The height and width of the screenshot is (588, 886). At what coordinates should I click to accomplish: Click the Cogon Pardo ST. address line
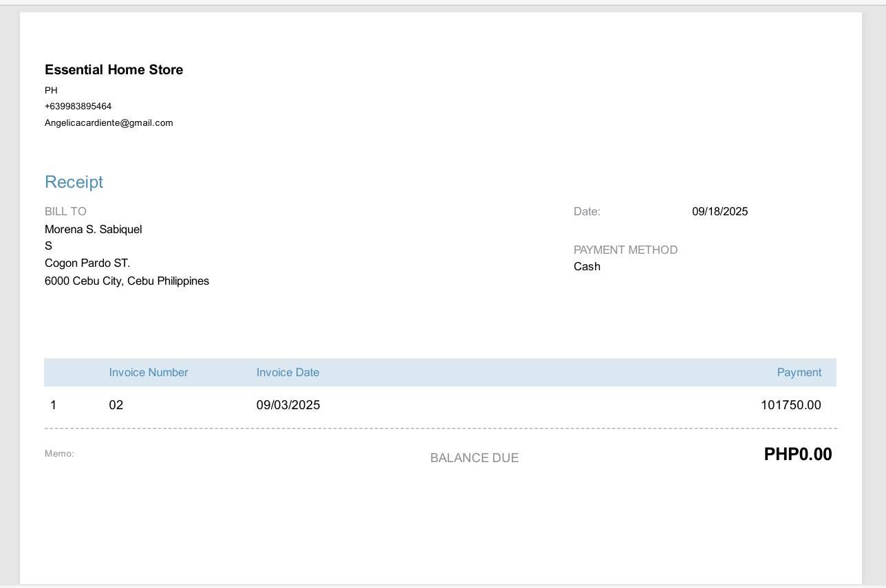(x=87, y=263)
